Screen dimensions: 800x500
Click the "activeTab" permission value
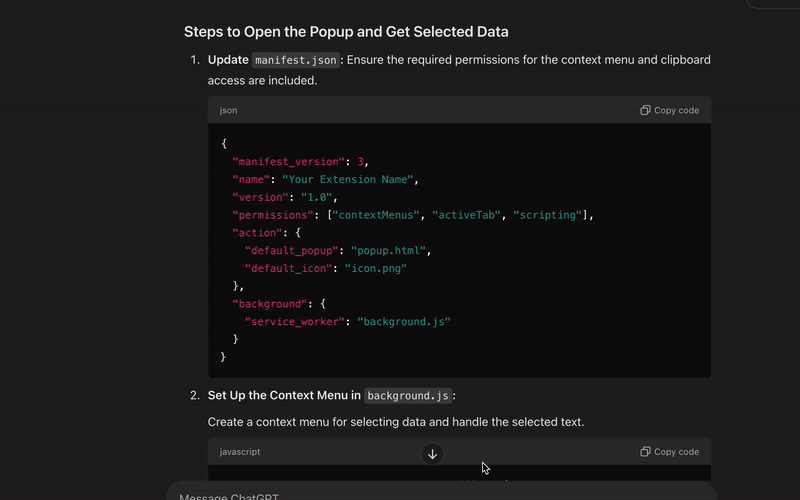click(x=466, y=215)
